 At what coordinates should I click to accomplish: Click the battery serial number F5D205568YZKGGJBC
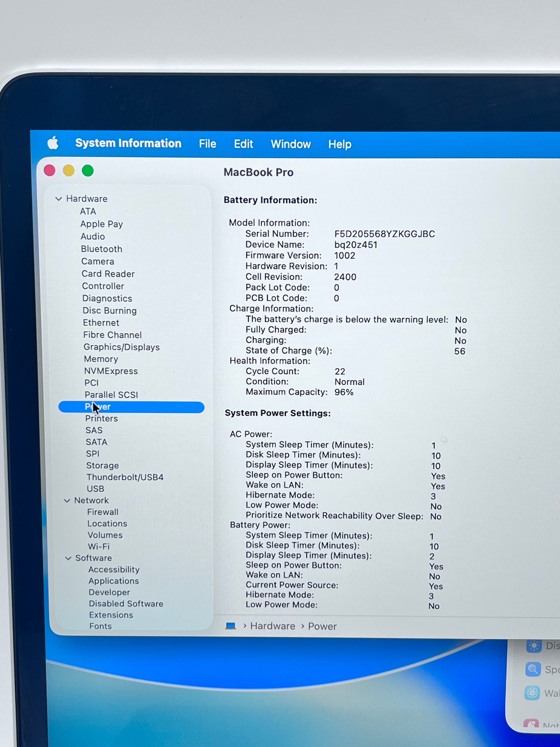pyautogui.click(x=384, y=234)
